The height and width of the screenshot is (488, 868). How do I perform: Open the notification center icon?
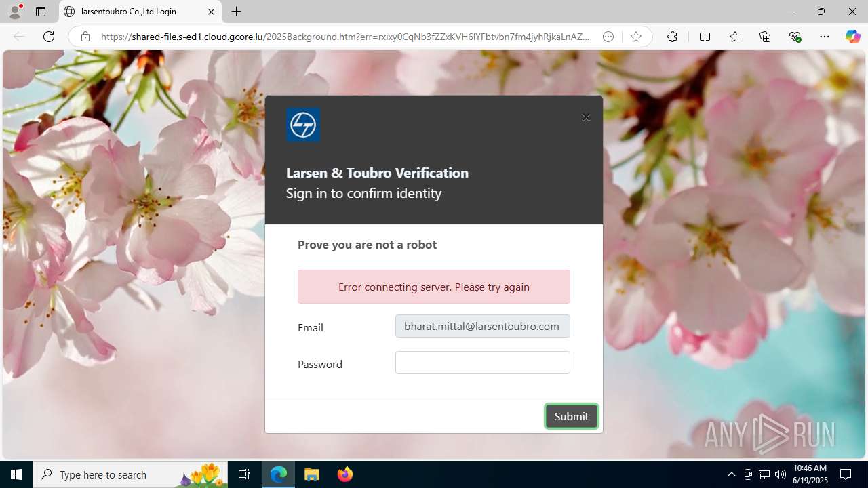(x=846, y=474)
